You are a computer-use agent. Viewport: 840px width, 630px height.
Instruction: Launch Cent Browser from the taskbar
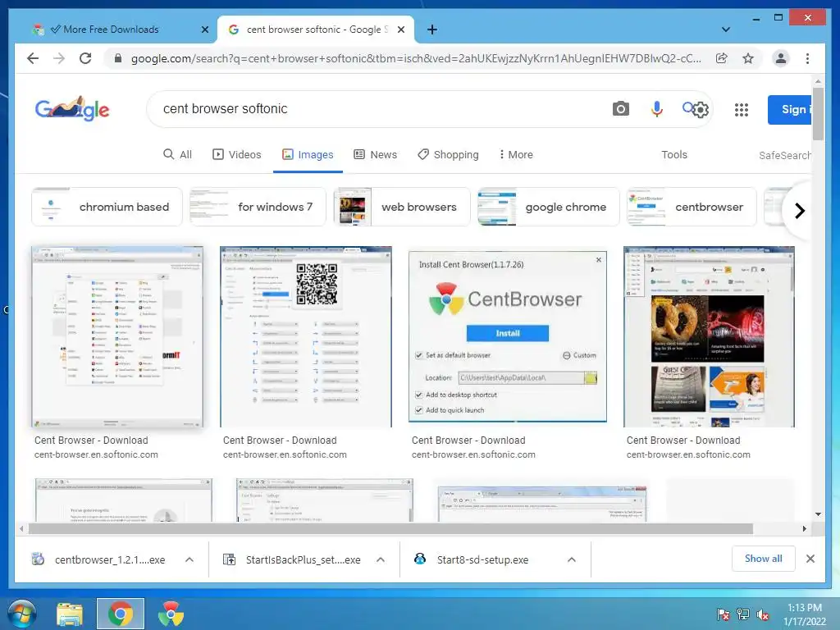pyautogui.click(x=171, y=614)
